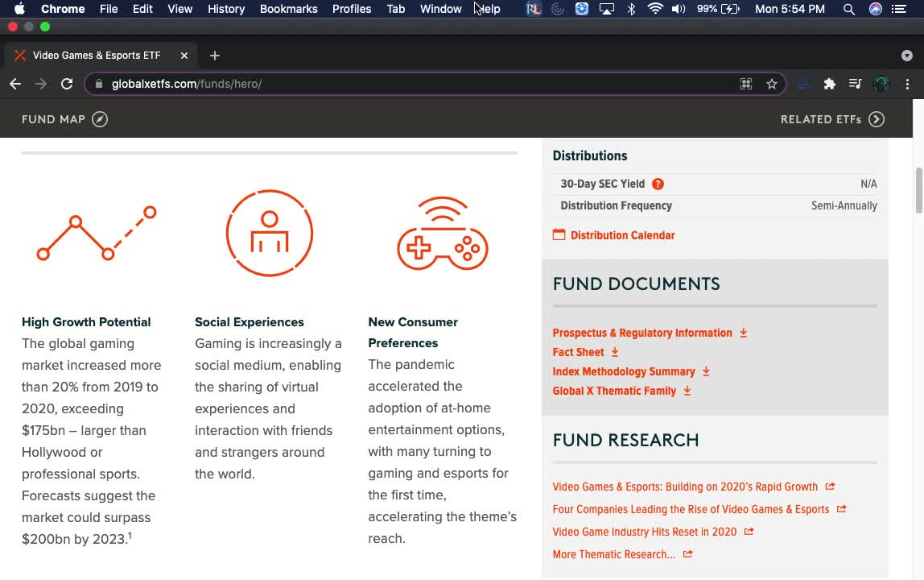Click the AirPlay display icon
The height and width of the screenshot is (580, 924).
606,9
